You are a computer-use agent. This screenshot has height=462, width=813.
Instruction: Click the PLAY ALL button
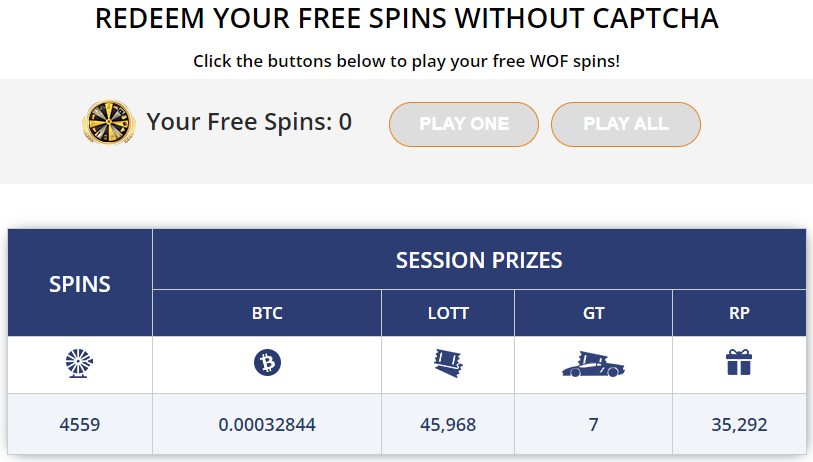tap(626, 124)
